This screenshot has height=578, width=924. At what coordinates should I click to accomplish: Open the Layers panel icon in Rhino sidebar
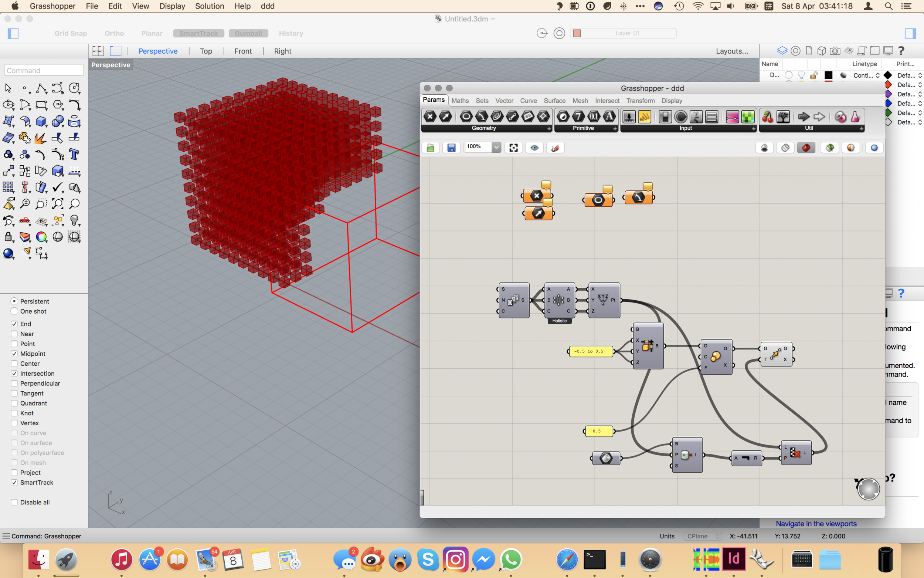[x=782, y=50]
